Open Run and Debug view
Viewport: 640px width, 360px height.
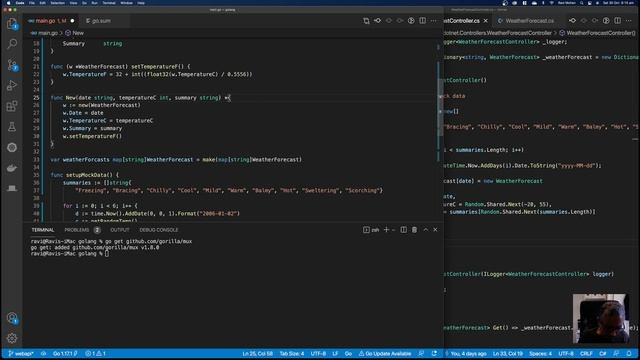tap(12, 85)
